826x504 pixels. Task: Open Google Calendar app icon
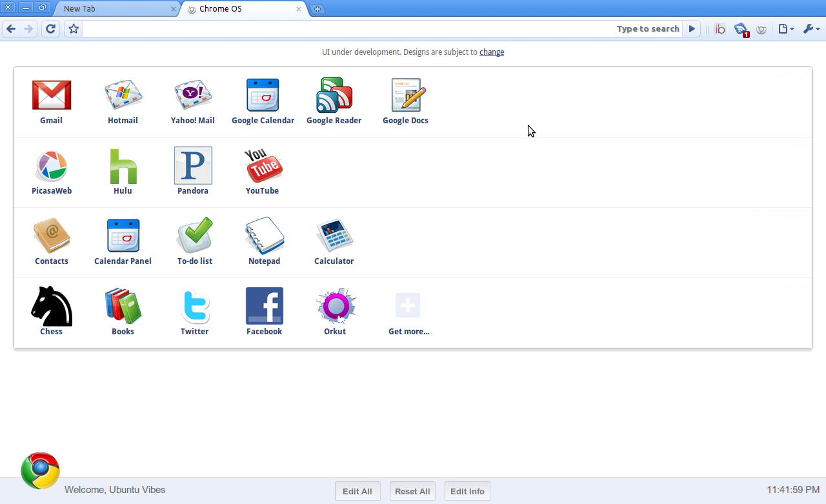tap(263, 95)
